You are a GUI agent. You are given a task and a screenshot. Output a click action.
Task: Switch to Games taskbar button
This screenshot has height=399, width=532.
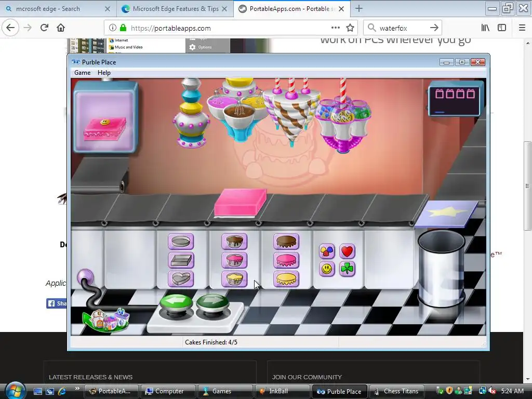coord(224,391)
